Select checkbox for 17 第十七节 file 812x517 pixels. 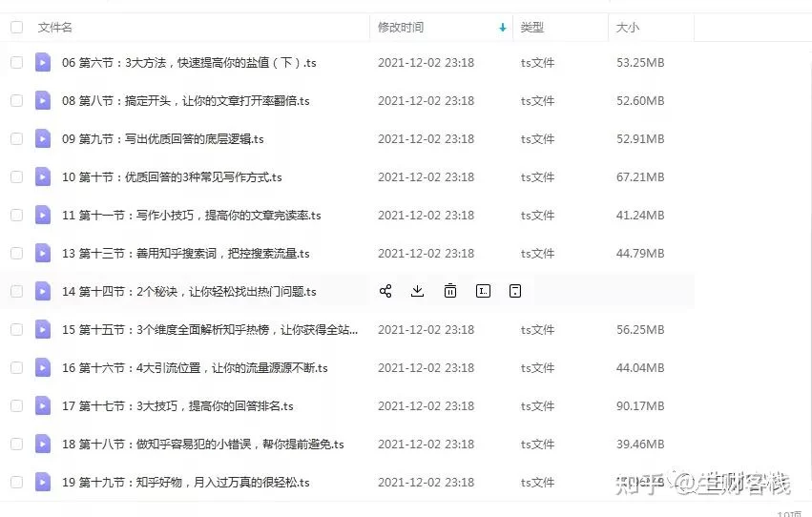click(16, 406)
